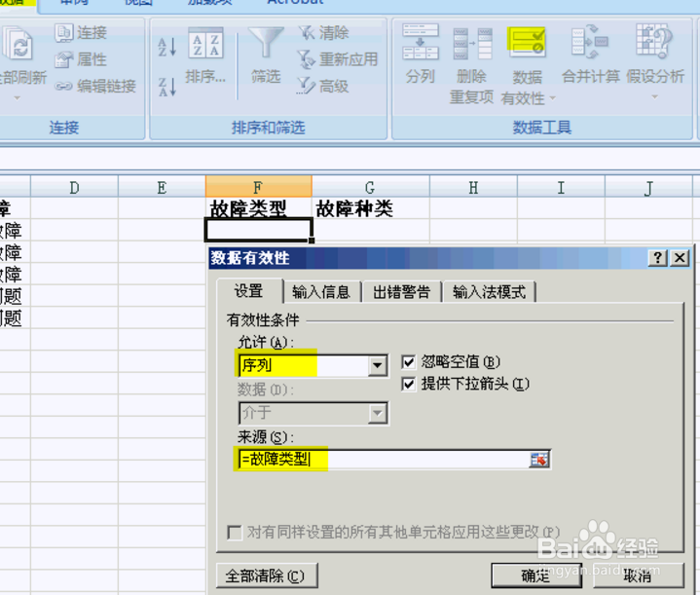Select column D header
This screenshot has width=700, height=595.
74,187
